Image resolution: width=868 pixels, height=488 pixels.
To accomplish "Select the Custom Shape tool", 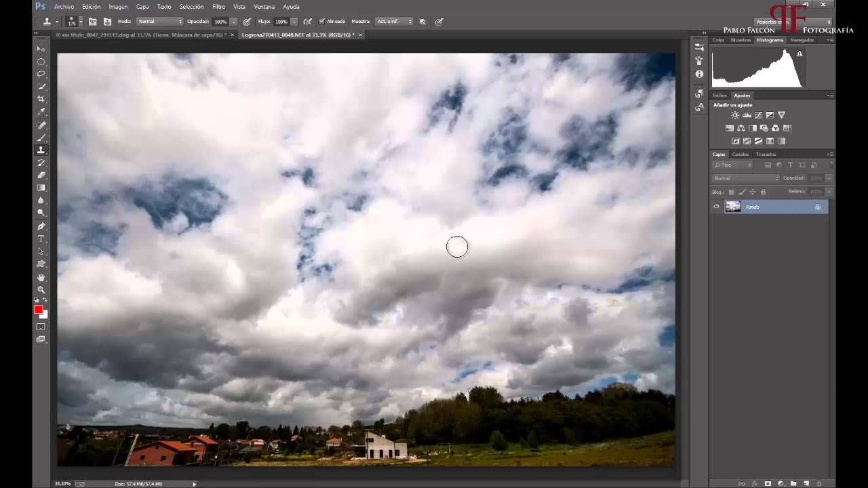I will (41, 264).
